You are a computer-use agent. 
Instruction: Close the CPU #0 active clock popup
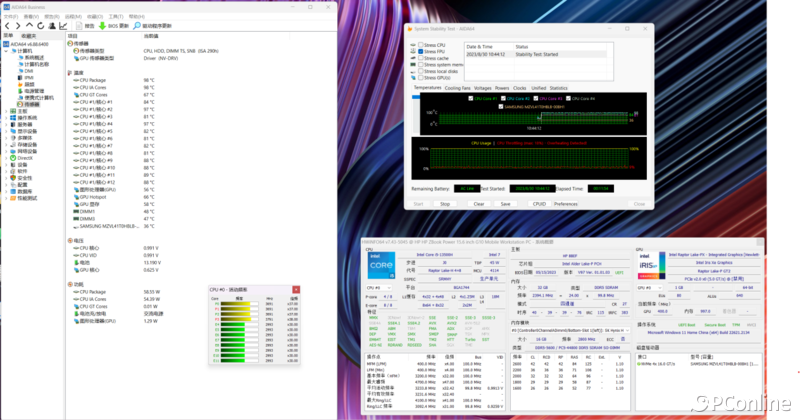pyautogui.click(x=296, y=289)
